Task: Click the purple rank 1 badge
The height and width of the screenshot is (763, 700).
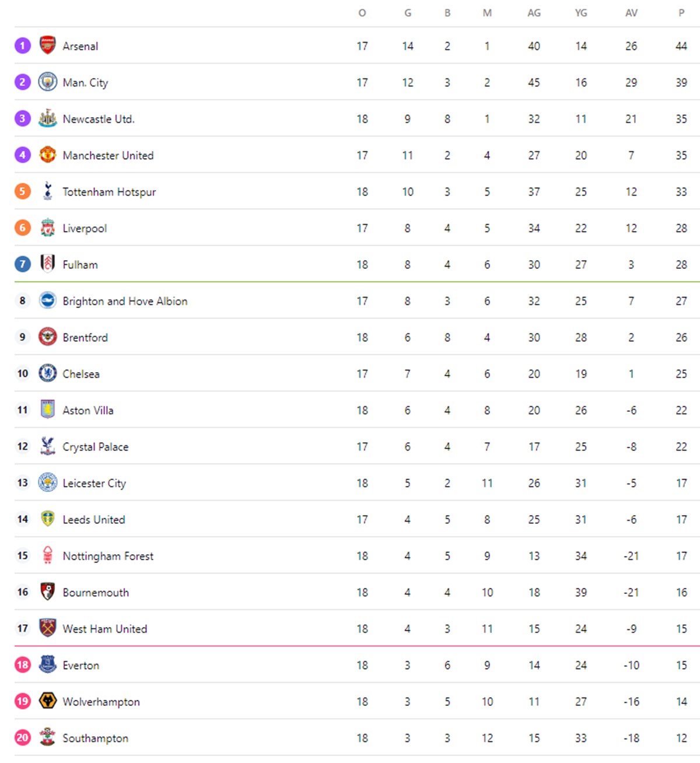Action: click(x=23, y=45)
